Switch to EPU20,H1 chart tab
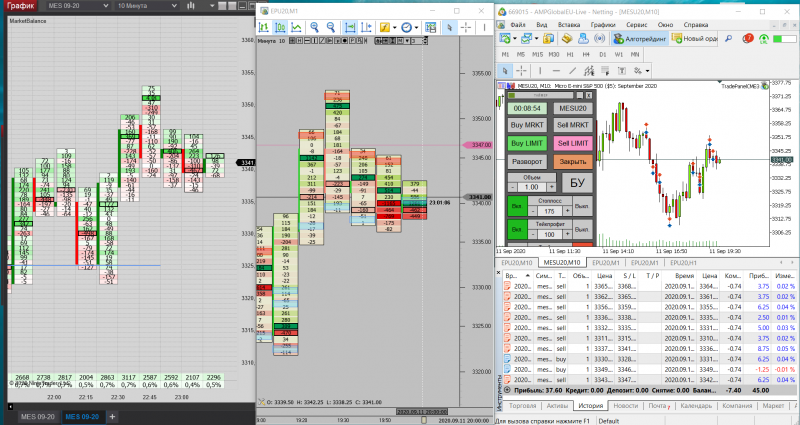Screen dimensions: 800x425 point(683,263)
